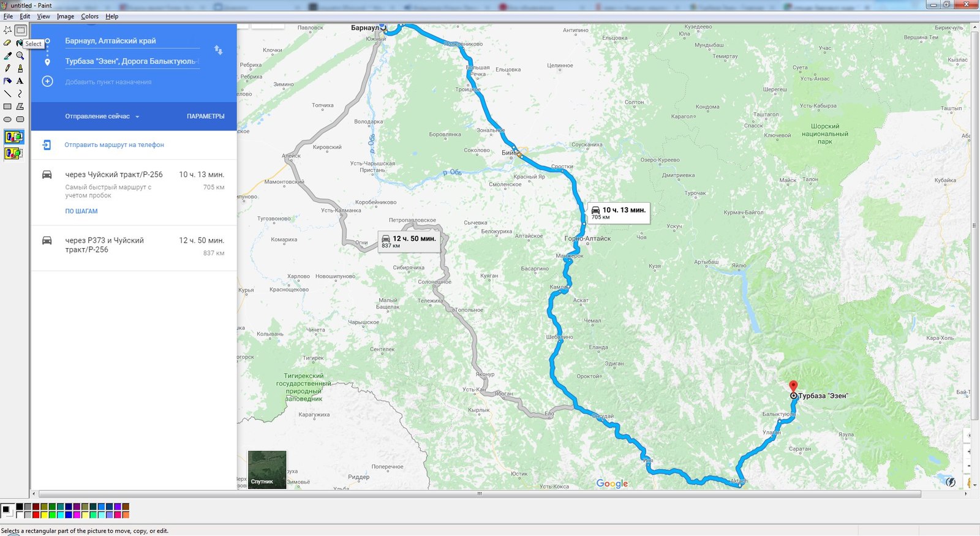Image resolution: width=980 pixels, height=536 pixels.
Task: Enable transparent selection mode option
Action: point(13,153)
